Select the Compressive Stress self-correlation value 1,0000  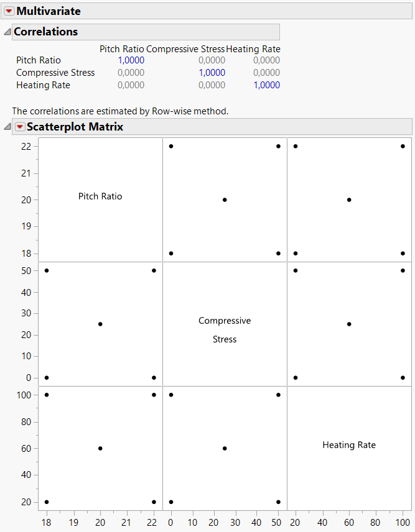coord(212,73)
